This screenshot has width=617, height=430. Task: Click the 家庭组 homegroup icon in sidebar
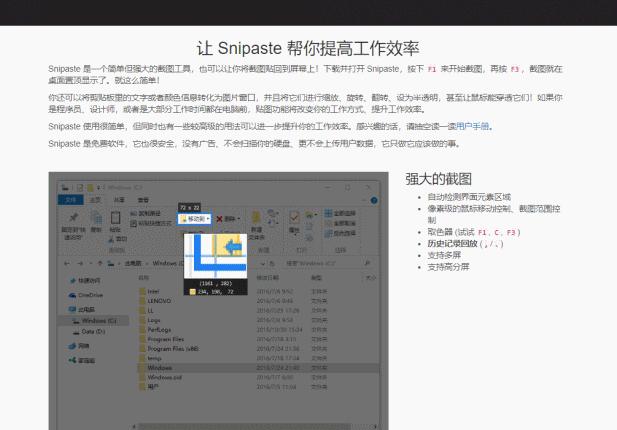[72, 360]
